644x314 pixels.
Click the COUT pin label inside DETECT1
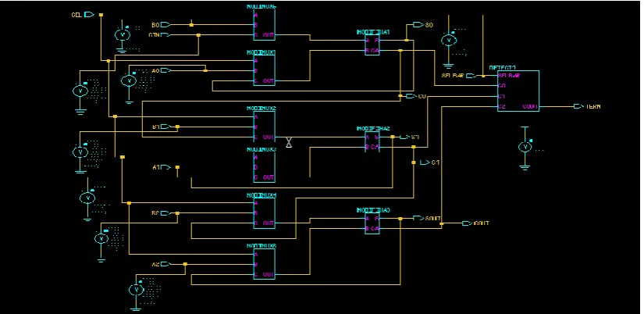529,106
